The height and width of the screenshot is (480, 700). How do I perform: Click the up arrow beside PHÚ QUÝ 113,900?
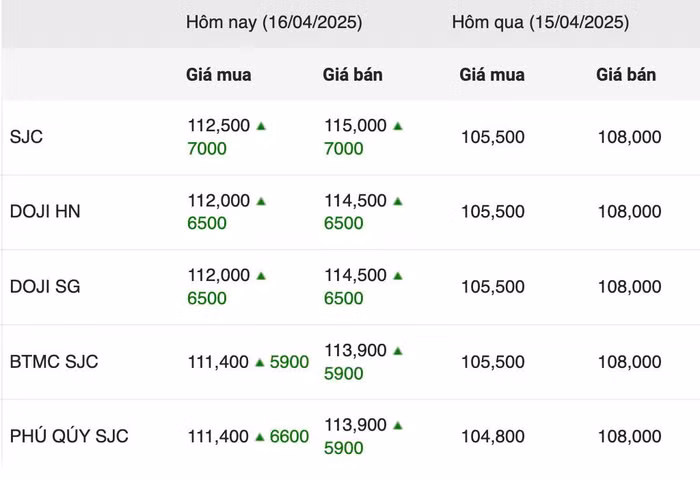point(398,426)
